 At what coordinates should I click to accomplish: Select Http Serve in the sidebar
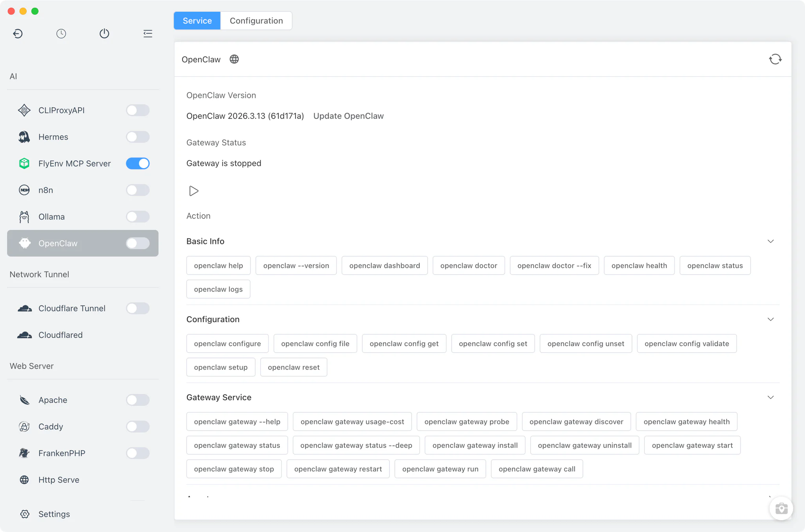coord(83,480)
